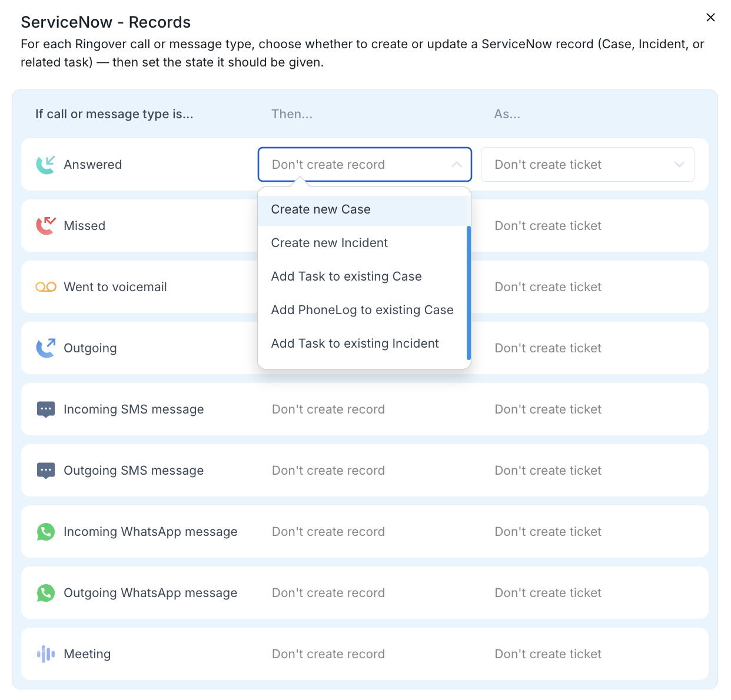Choose Add PhoneLog to existing Case

click(x=363, y=310)
